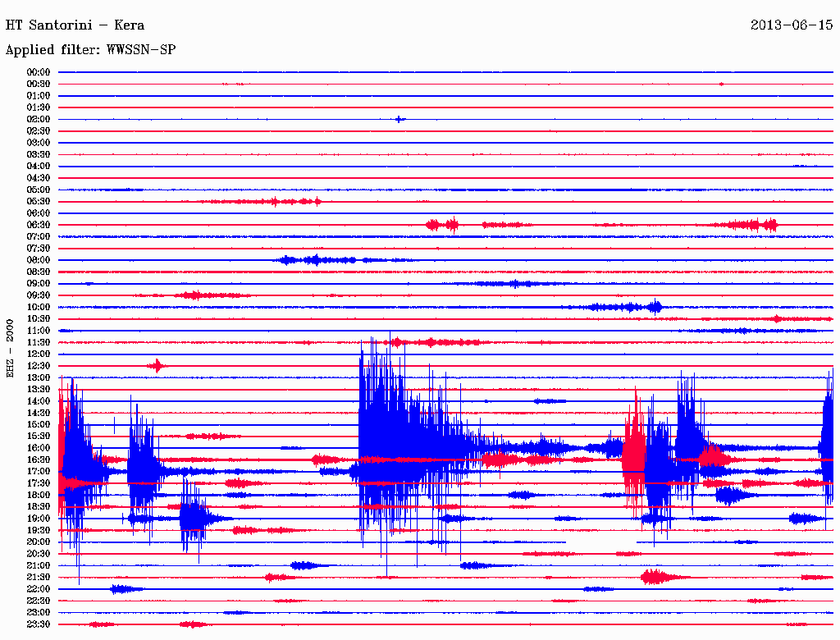Click the date label 2013-06-15

[x=792, y=25]
